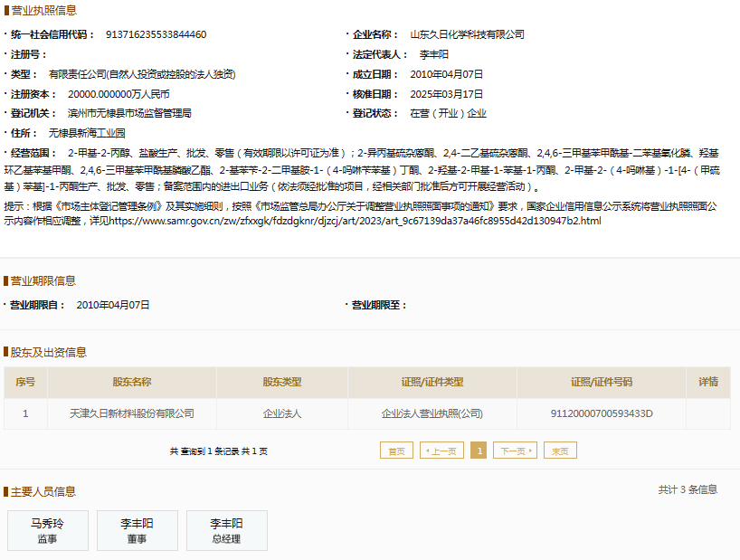Click the credit code 913716235533844460
The height and width of the screenshot is (560, 740).
[x=156, y=34]
